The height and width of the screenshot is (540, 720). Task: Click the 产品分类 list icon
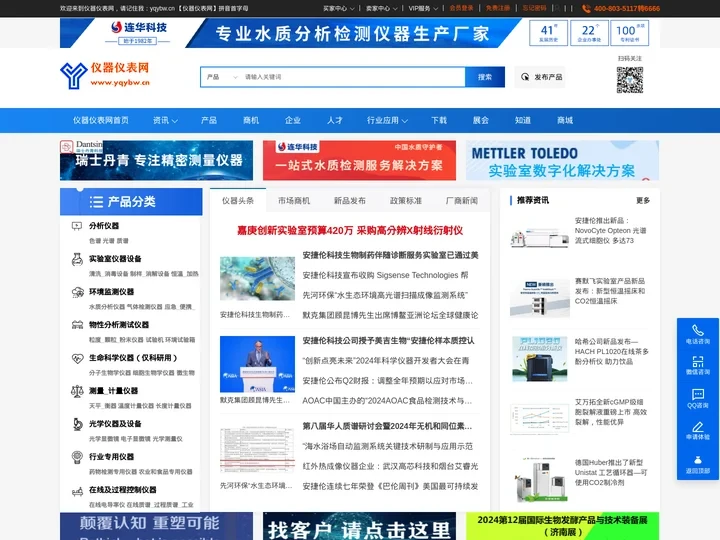[96, 202]
